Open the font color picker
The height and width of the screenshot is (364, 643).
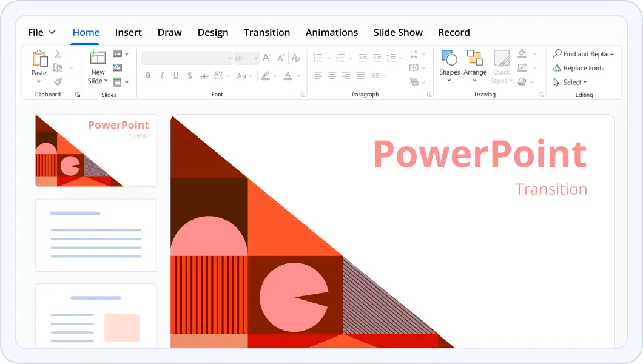pyautogui.click(x=288, y=76)
